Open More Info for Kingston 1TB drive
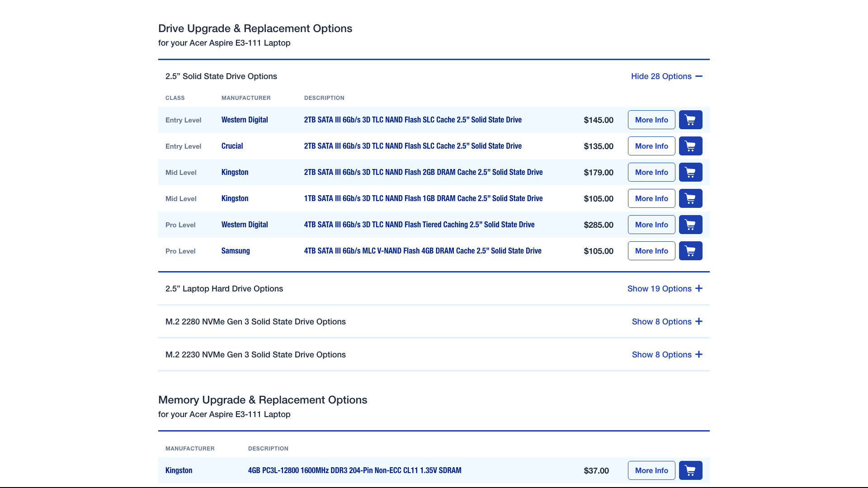Screen dimensions: 868x488 [651, 198]
